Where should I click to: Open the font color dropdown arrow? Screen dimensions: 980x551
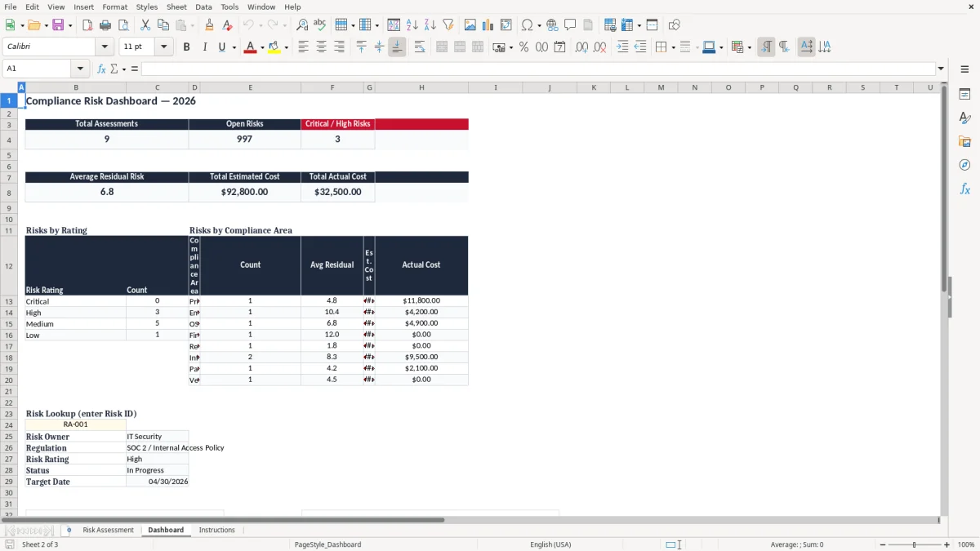[261, 47]
